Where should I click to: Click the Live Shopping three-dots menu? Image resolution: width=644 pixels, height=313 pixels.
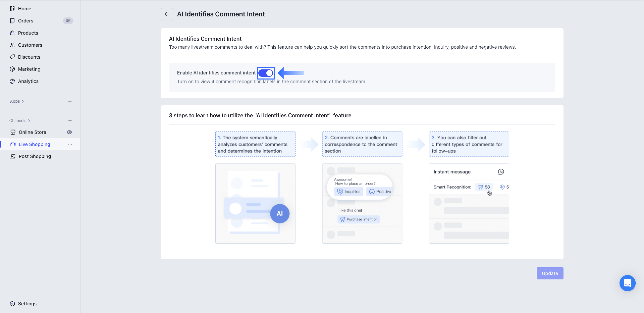pyautogui.click(x=70, y=144)
